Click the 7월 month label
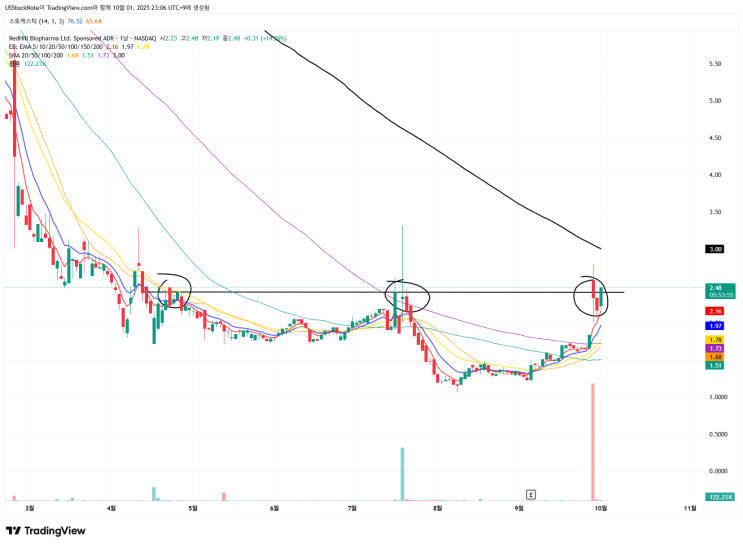The image size is (743, 546). click(x=352, y=508)
